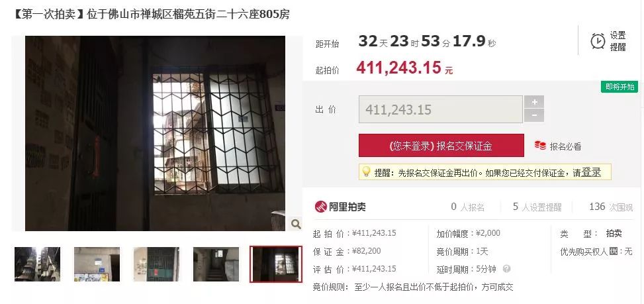The width and height of the screenshot is (644, 304).
Task: Click the magnifier zoom icon on photo
Action: click(295, 224)
